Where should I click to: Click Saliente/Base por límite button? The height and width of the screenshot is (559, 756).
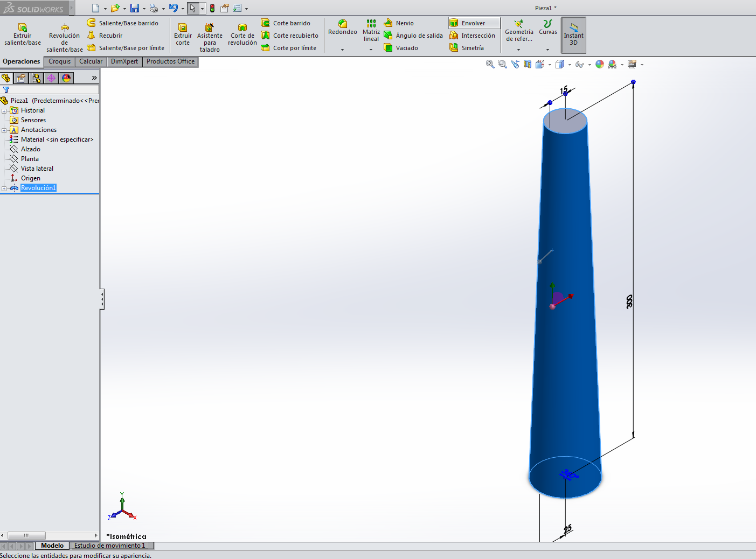click(126, 48)
